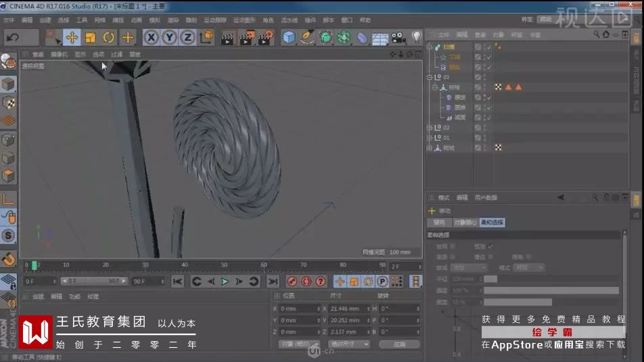
Task: Adjust the 半径 radius slider
Action: [x=551, y=279]
